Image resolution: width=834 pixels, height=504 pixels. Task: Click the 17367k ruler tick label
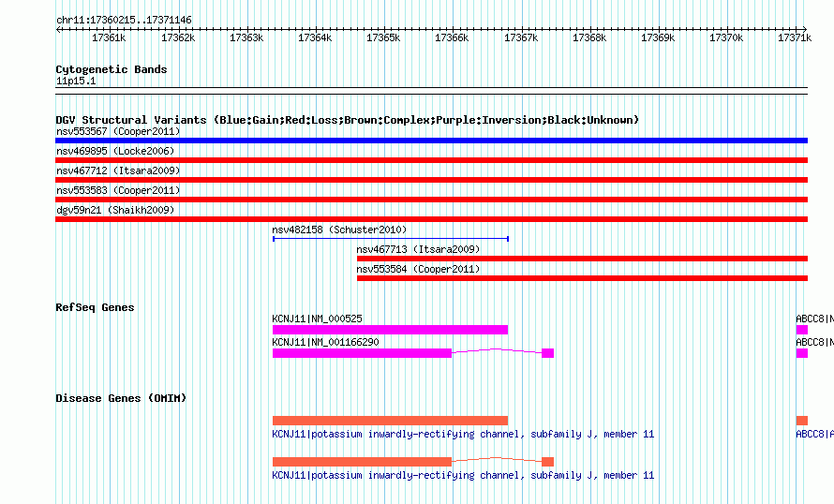521,37
